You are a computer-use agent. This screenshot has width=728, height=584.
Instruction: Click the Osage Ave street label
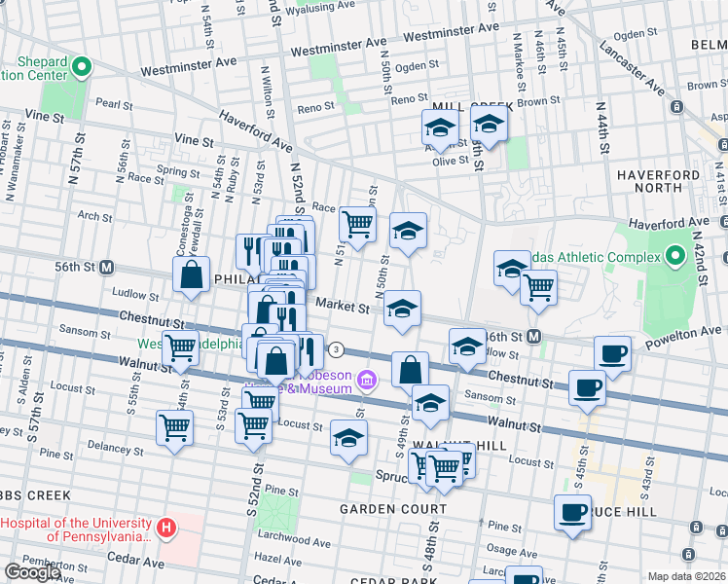512,550
